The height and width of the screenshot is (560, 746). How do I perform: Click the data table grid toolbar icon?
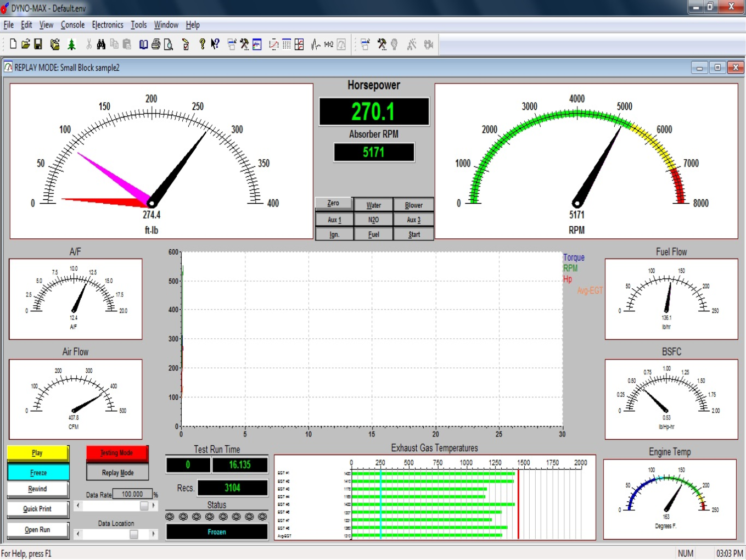pos(286,44)
